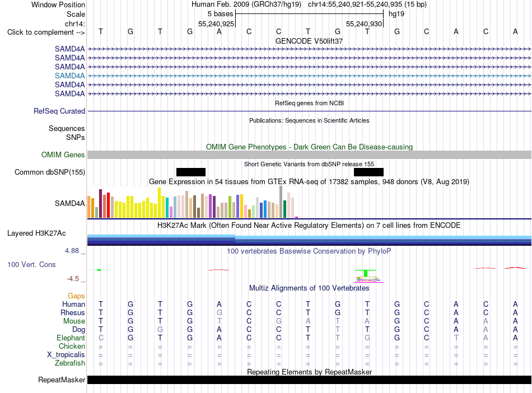
Task: Open the 'RefSeq genes from NCBI' track title
Action: (x=309, y=103)
